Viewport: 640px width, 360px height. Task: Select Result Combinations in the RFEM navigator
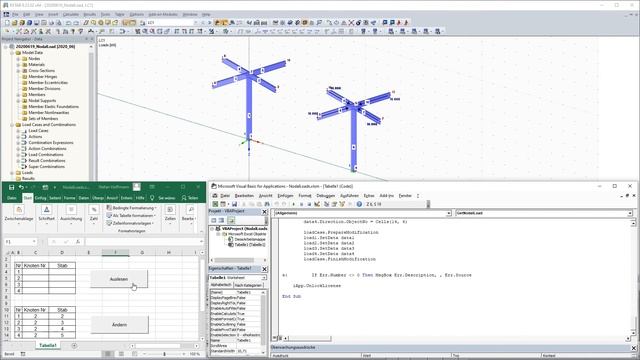pos(47,161)
